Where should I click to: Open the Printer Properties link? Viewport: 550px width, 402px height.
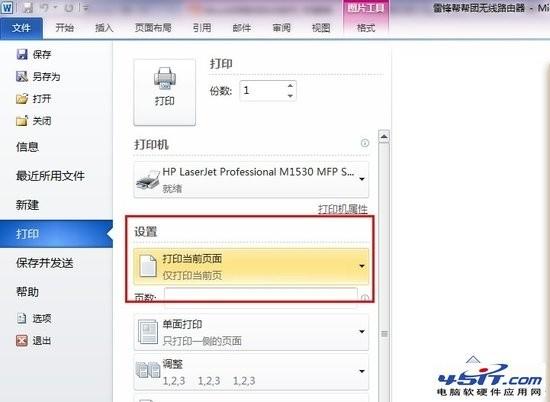click(x=343, y=209)
